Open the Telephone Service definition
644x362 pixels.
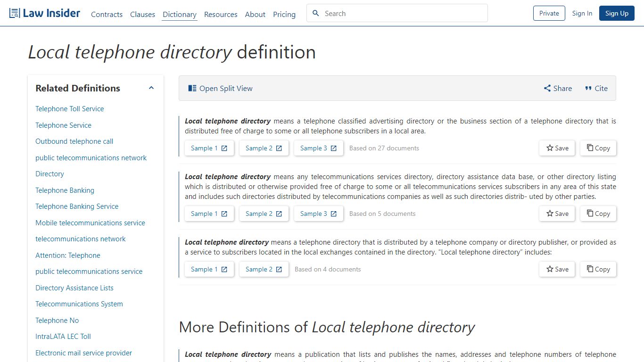coord(63,125)
